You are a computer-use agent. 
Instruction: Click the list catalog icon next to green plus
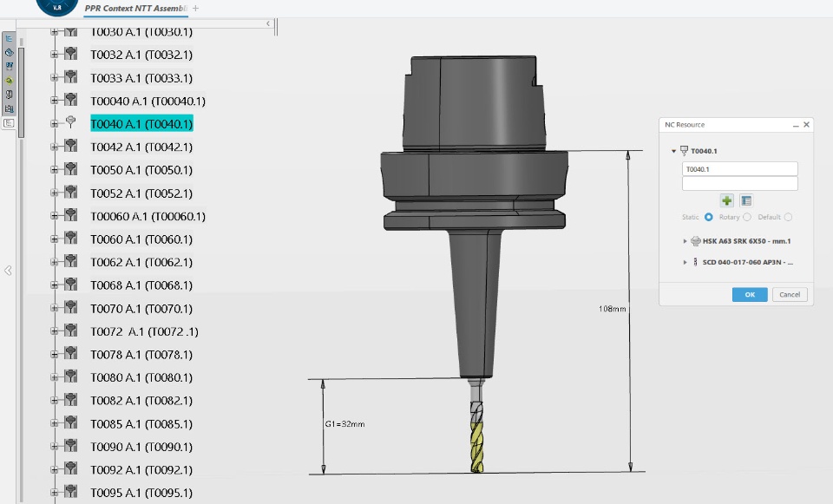point(746,200)
